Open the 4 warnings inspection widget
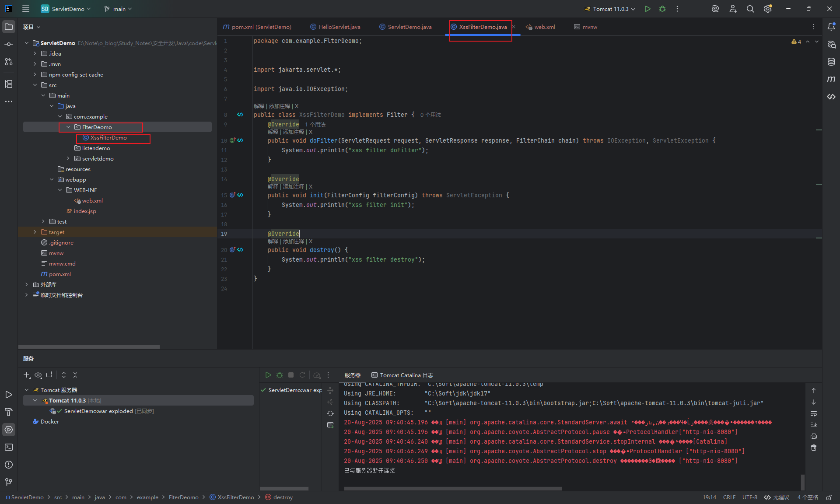 coord(796,42)
